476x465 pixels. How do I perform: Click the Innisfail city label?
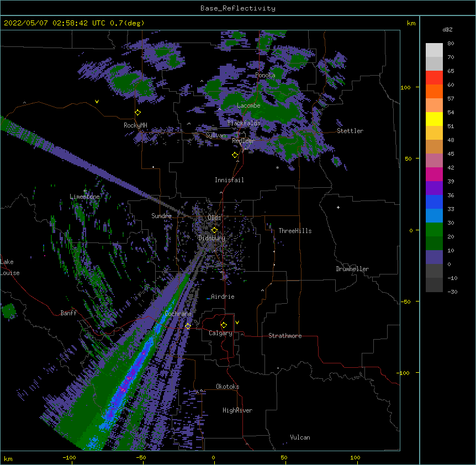coord(229,180)
